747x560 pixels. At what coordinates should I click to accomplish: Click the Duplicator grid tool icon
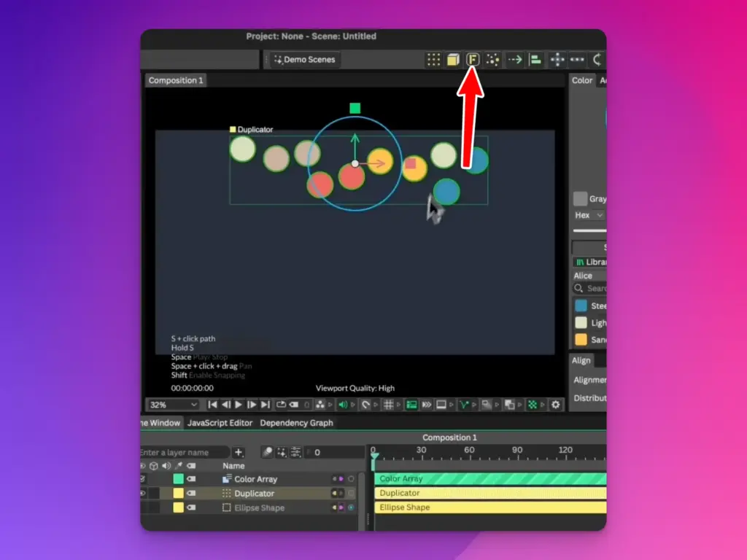point(433,60)
